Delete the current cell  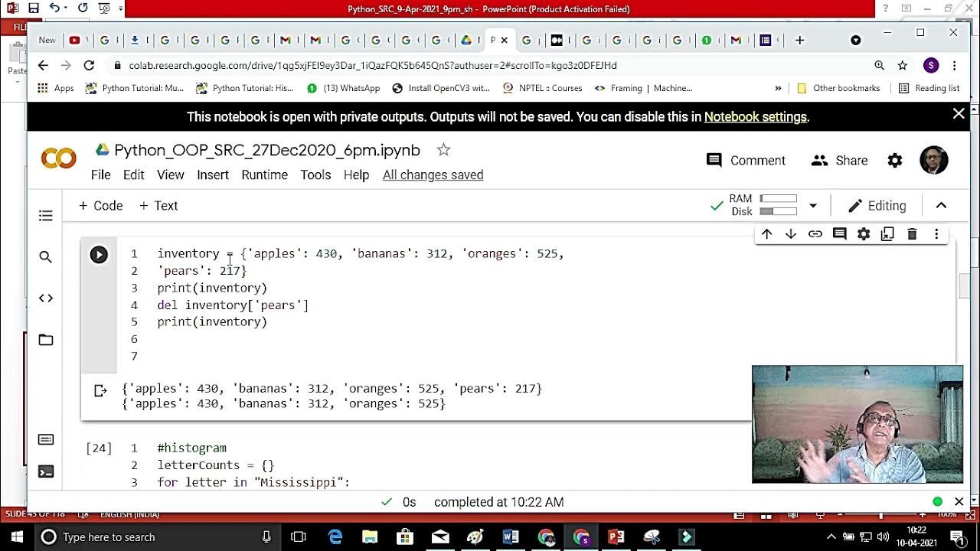click(x=912, y=234)
